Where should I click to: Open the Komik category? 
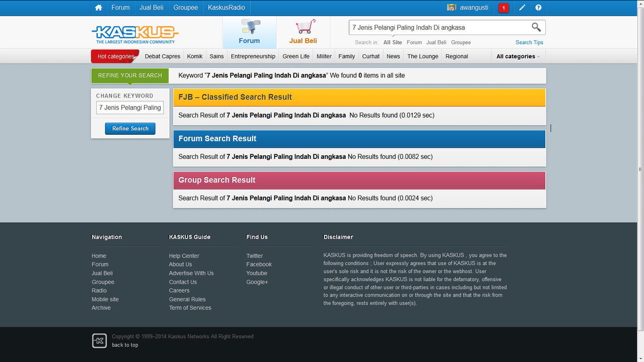point(195,56)
